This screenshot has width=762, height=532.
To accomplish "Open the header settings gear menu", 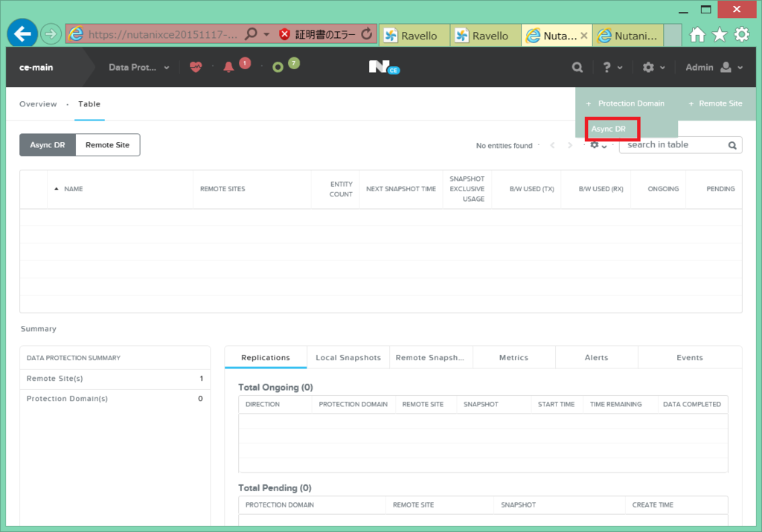I will (x=653, y=68).
